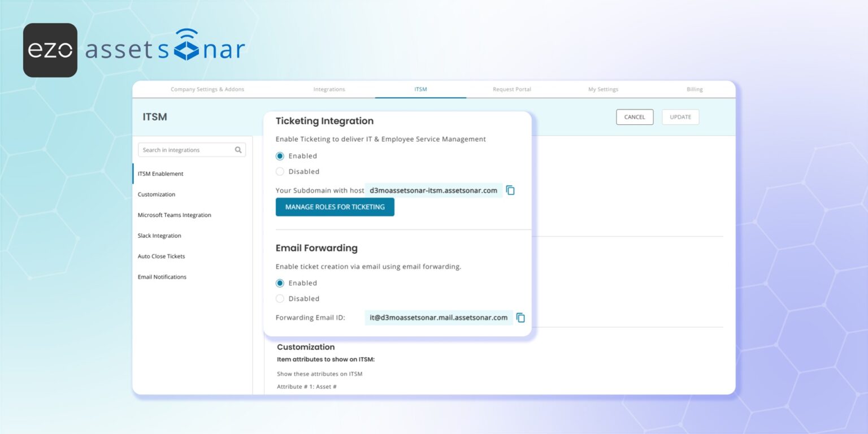Open the My Settings tab
868x434 pixels.
pyautogui.click(x=603, y=89)
